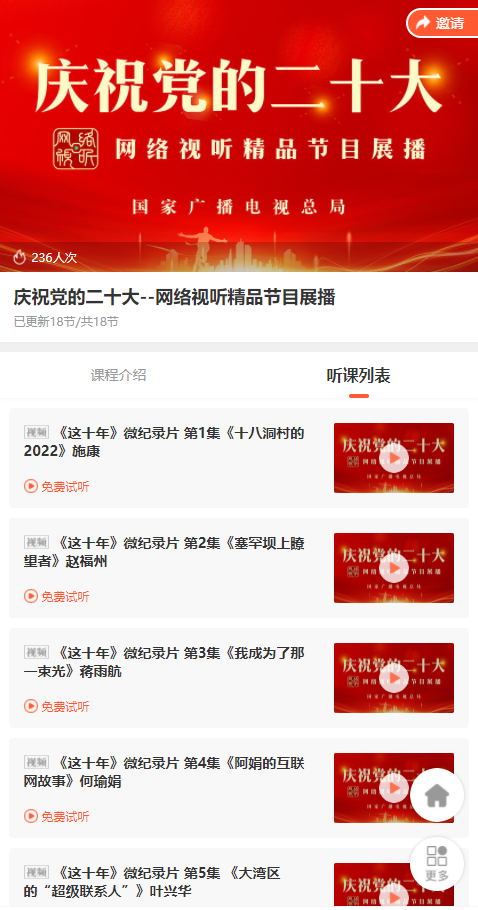Image resolution: width=478 pixels, height=910 pixels.
Task: Open episode title 第2集《塞罕坝上瞭望者》赵福州
Action: tap(164, 552)
